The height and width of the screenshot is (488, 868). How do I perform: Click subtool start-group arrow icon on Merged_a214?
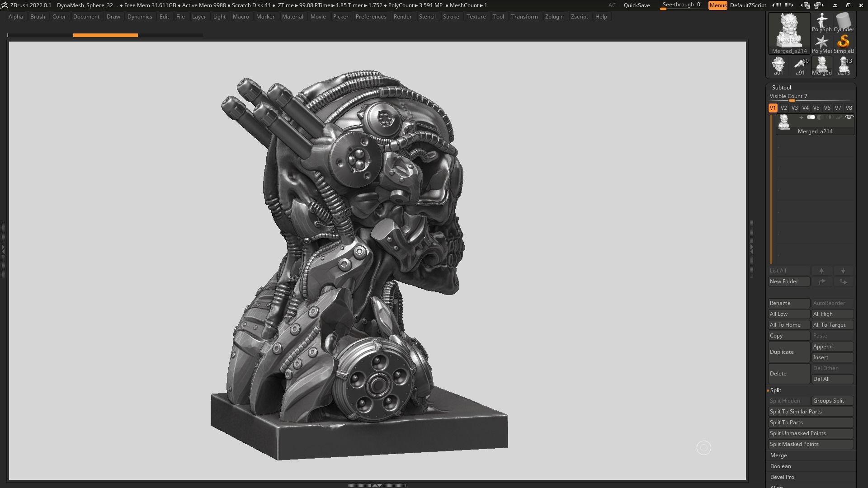[802, 117]
